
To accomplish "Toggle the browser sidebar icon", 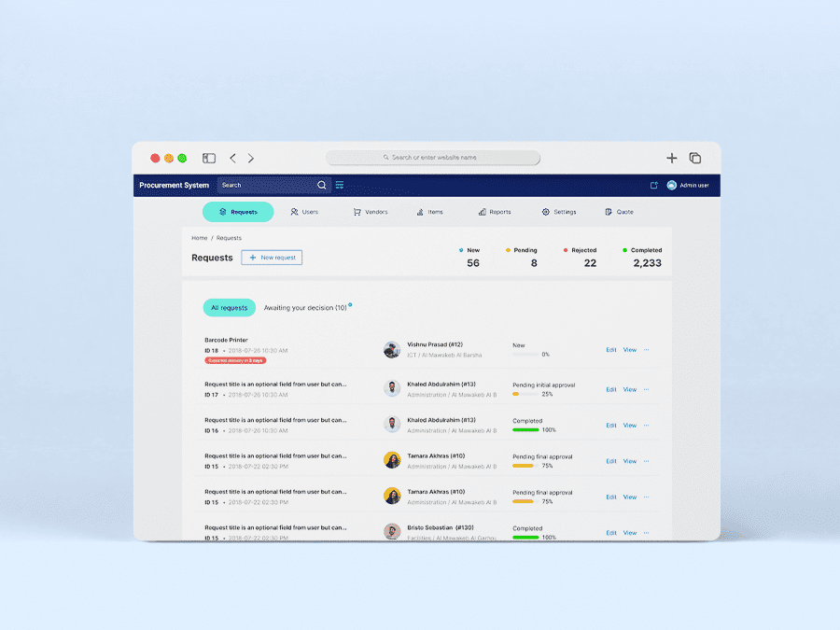I will [209, 158].
